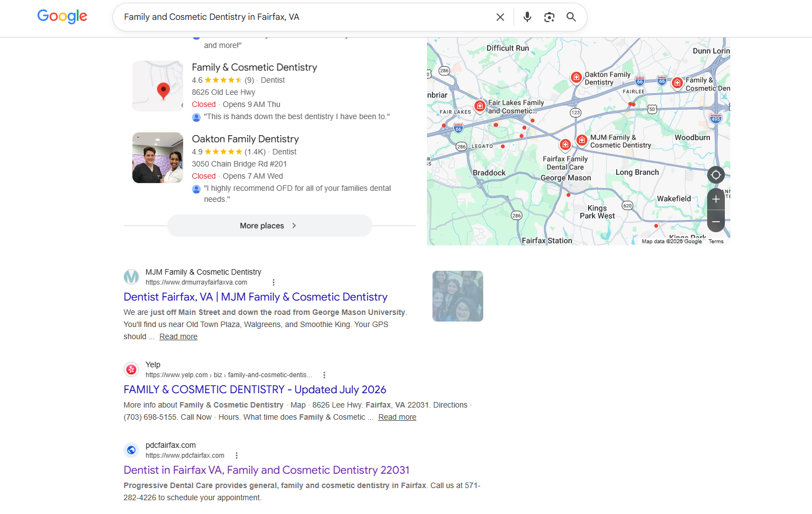Click the Kings Park West map label
Image resolution: width=812 pixels, height=514 pixels.
597,212
